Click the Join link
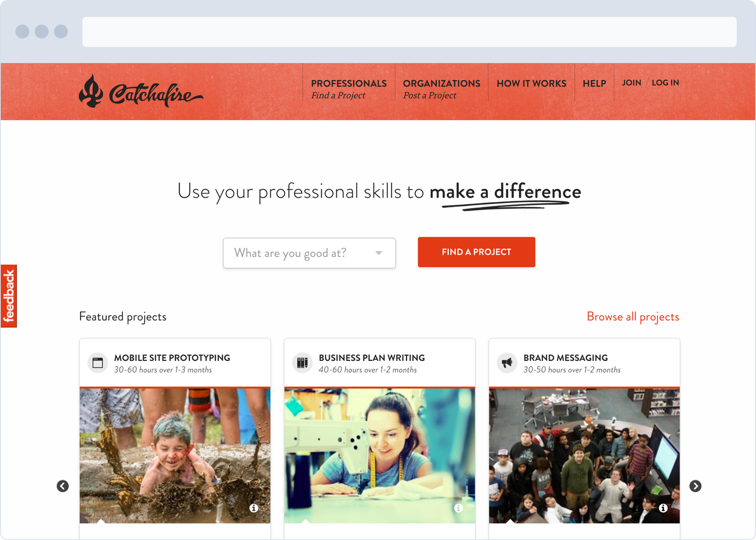 click(x=631, y=83)
